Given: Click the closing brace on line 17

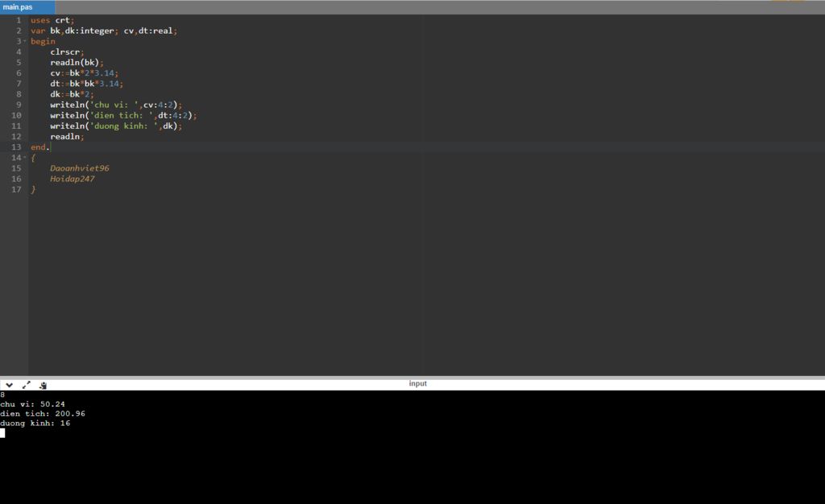Looking at the screenshot, I should coord(33,189).
